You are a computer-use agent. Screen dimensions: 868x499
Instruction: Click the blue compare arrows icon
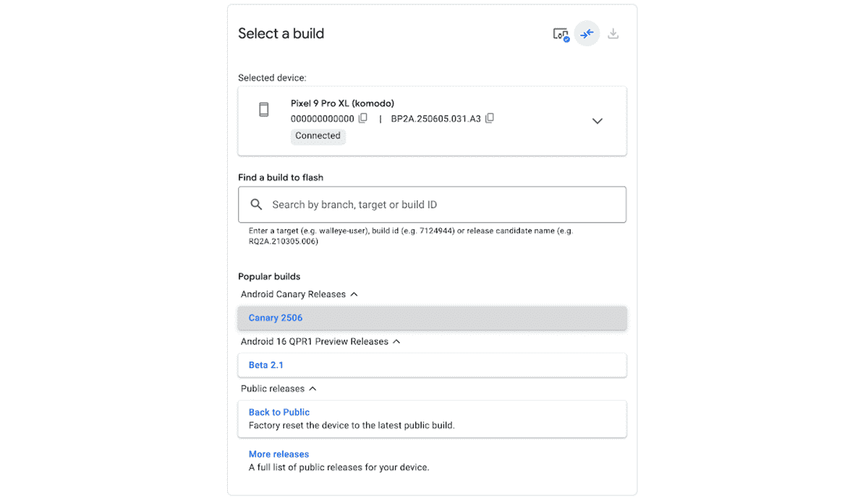coord(587,33)
